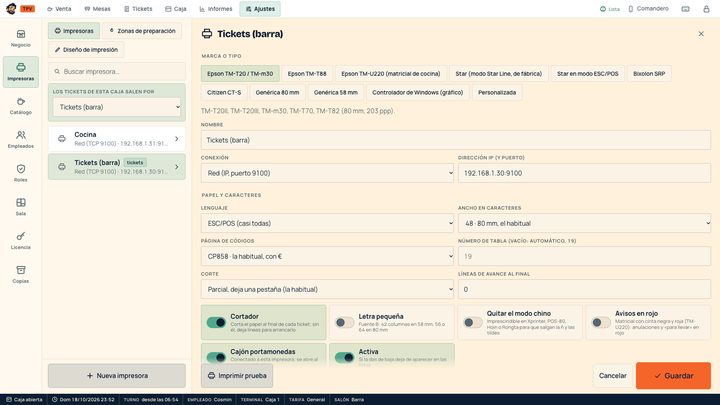720x405 pixels.
Task: Click the app logo avatar
Action: [x=11, y=9]
